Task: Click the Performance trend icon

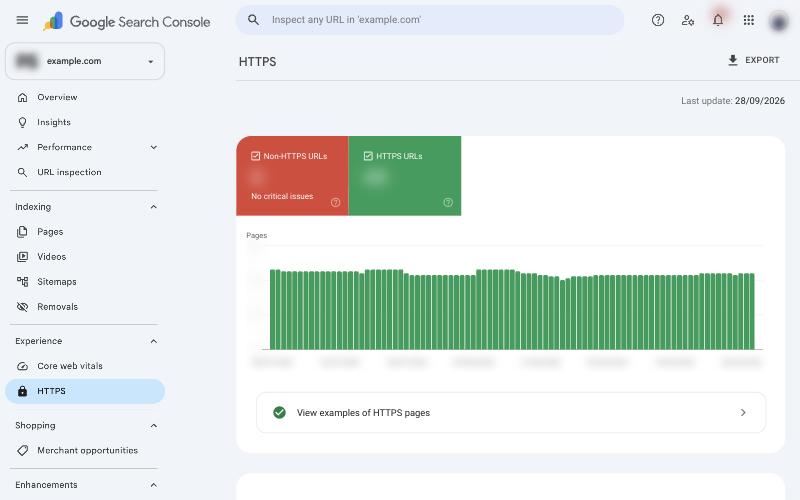Action: [22, 147]
